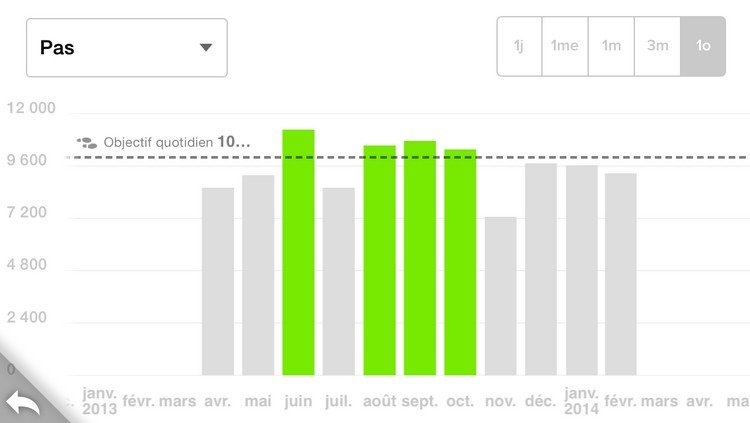Tap the janv. 2014 bar
The width and height of the screenshot is (750, 423).
click(x=581, y=270)
